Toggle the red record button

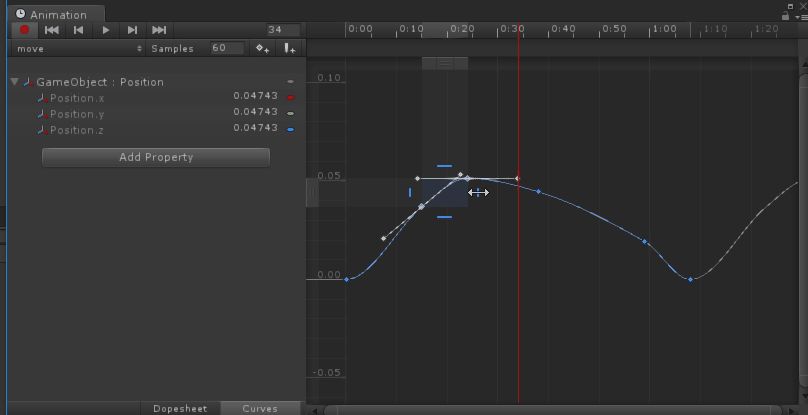click(x=24, y=30)
